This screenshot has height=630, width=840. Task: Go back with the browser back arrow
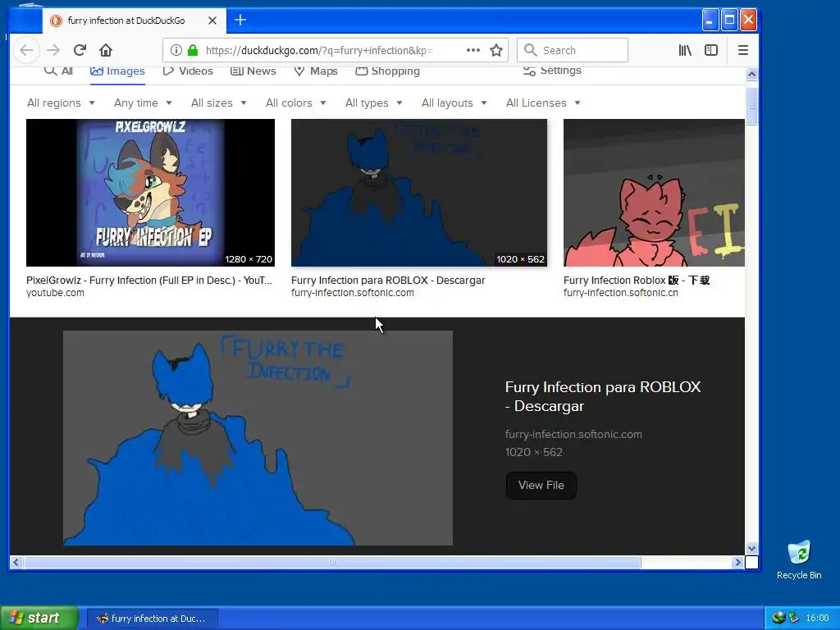(x=26, y=50)
